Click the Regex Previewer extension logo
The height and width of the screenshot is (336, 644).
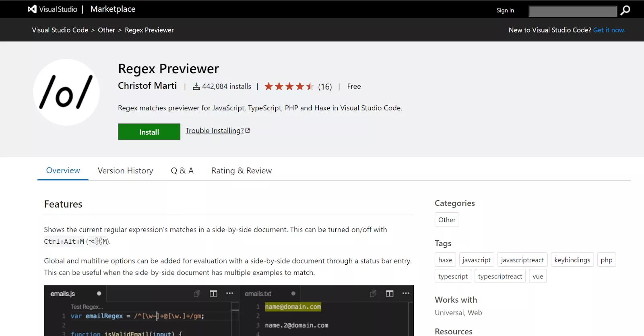(66, 92)
